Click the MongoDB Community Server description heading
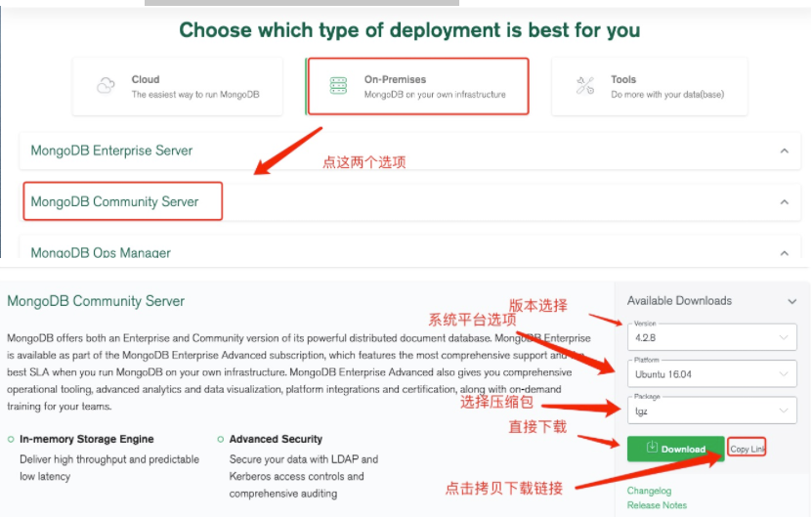Image resolution: width=812 pixels, height=519 pixels. click(96, 301)
